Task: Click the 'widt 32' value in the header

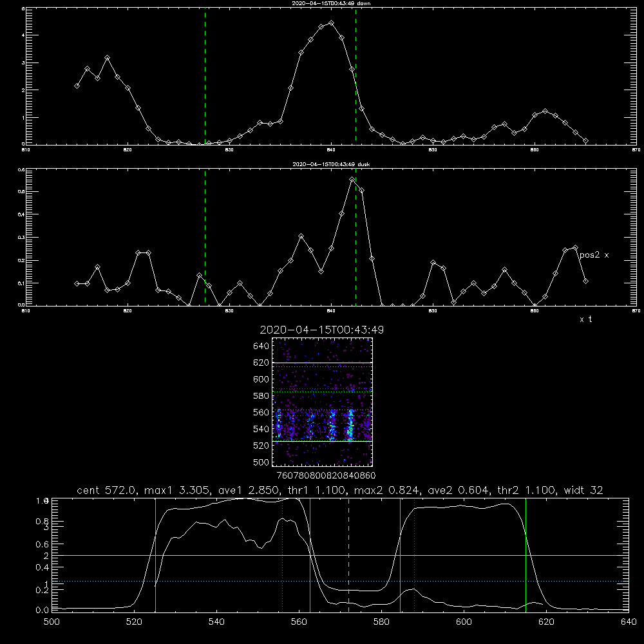Action: pos(583,490)
